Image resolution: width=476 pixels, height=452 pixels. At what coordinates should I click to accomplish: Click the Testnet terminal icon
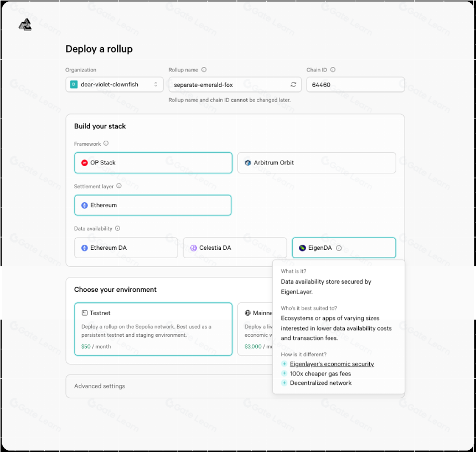(x=84, y=313)
